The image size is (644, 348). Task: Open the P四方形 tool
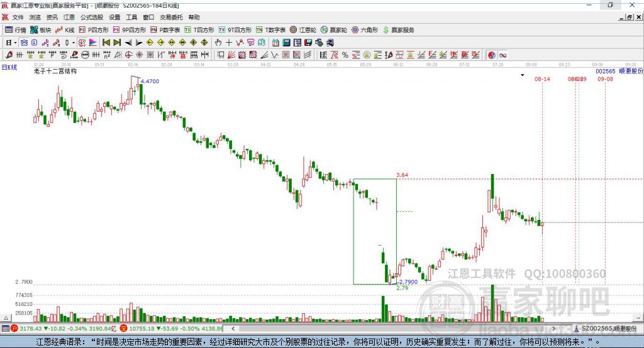[94, 30]
